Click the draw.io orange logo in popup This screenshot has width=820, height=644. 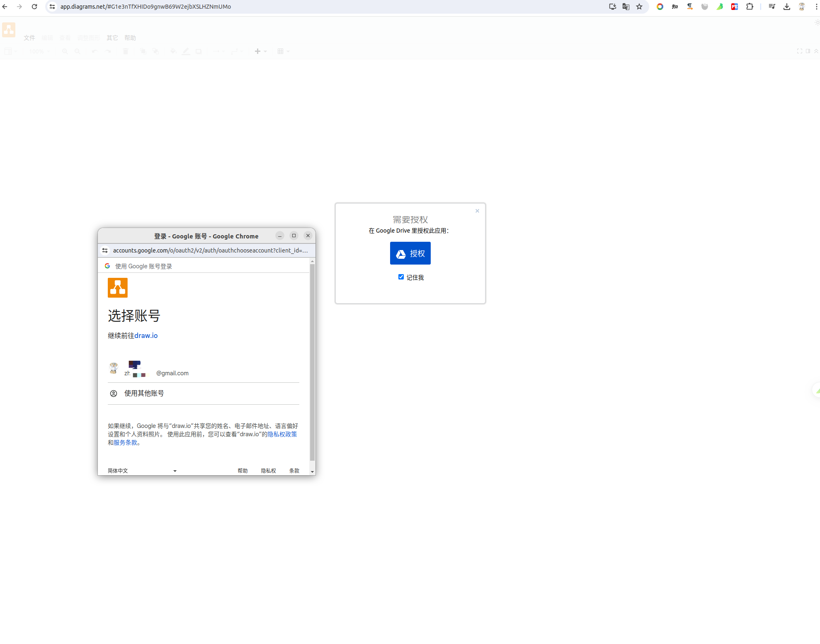[118, 287]
